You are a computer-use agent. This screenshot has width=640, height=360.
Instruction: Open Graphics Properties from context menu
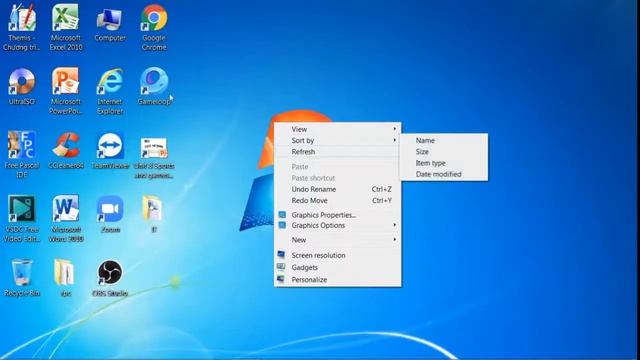coord(338,215)
